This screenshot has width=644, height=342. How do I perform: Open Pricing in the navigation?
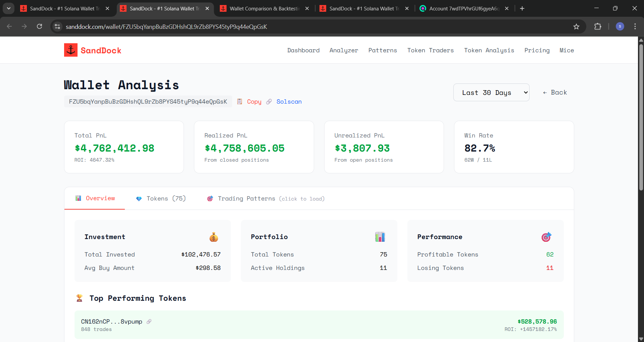tap(537, 50)
